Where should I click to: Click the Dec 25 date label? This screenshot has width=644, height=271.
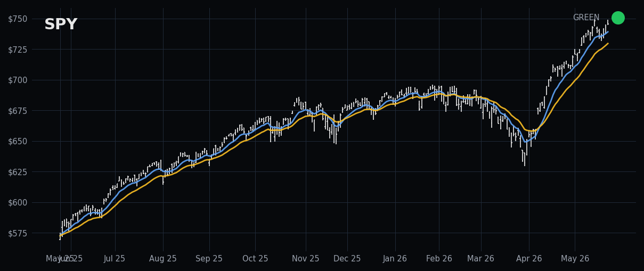347,259
